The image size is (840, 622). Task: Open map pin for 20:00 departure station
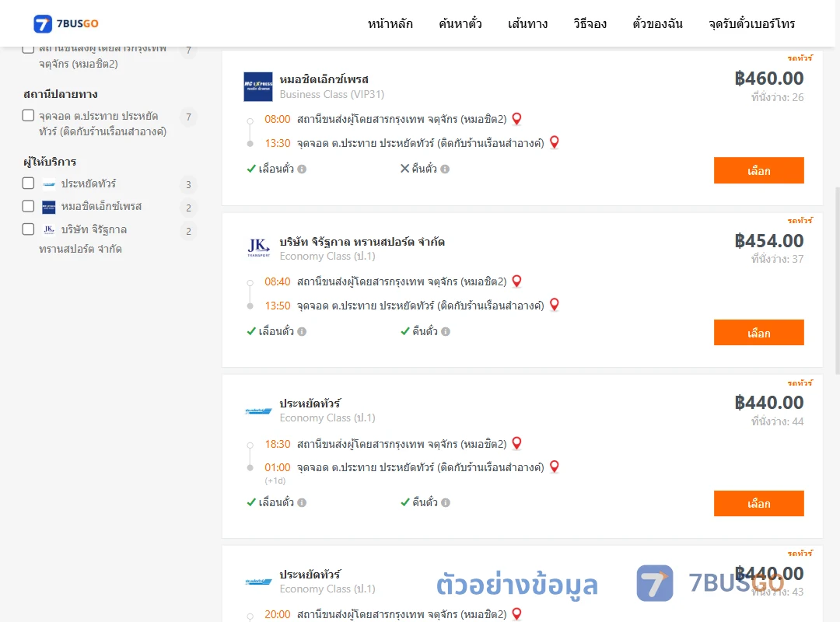(517, 614)
